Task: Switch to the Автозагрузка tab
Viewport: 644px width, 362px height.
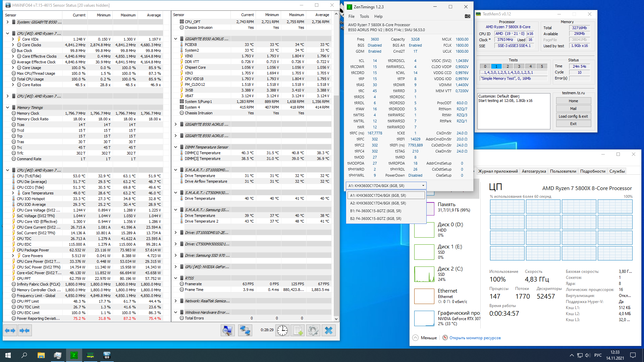Action: 534,171
